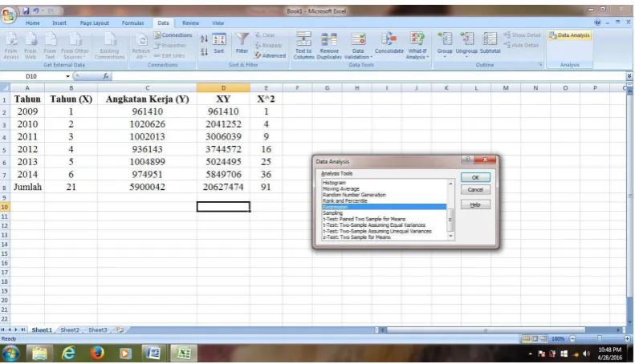
Task: Switch to Sheet2 tab
Action: click(x=70, y=330)
